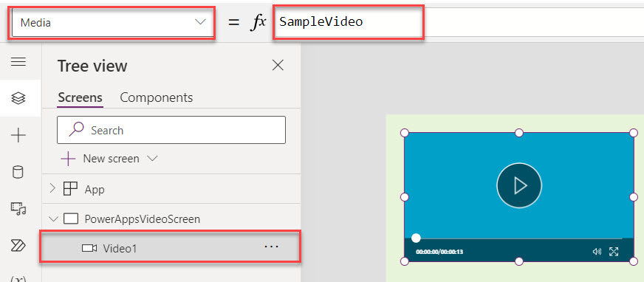Open the Power Automate icon
Viewport: 644px width, 282px height.
pos(18,246)
